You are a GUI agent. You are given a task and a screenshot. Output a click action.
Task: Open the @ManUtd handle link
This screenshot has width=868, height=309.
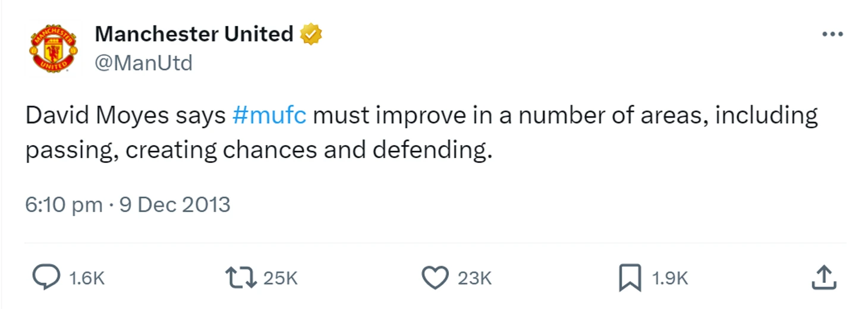pyautogui.click(x=143, y=63)
